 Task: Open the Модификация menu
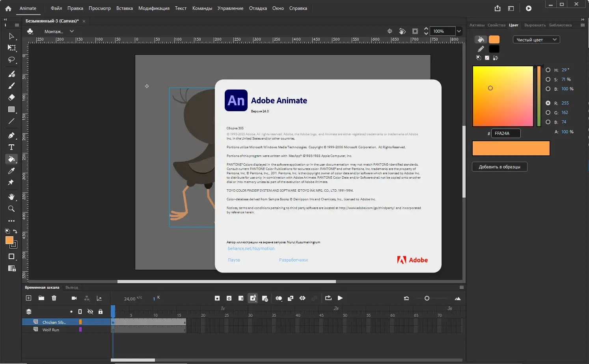click(154, 8)
